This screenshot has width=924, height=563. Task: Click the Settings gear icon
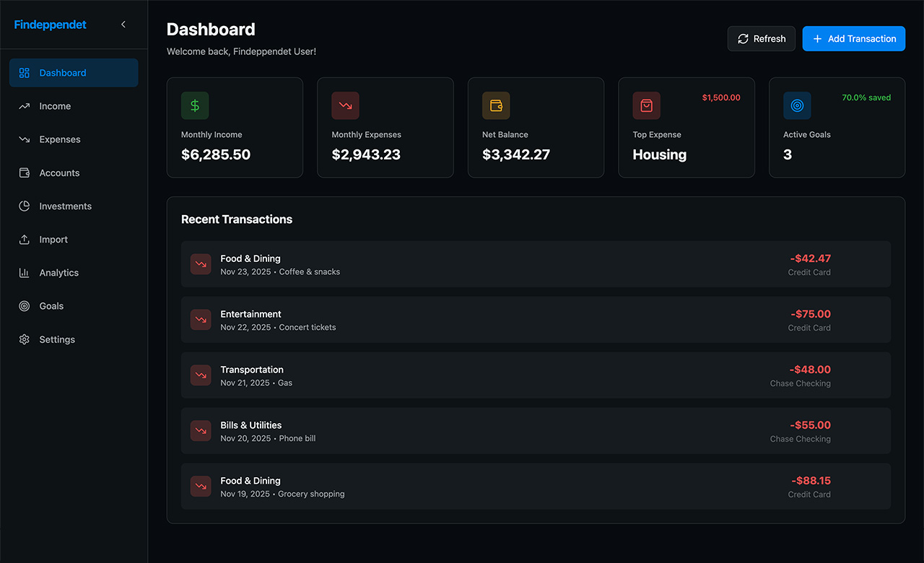(x=25, y=339)
